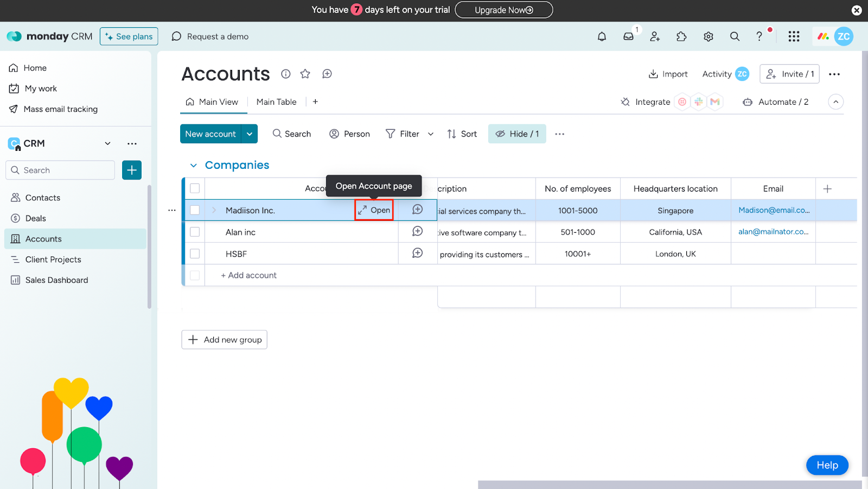Click the invite members person icon

pyautogui.click(x=655, y=36)
